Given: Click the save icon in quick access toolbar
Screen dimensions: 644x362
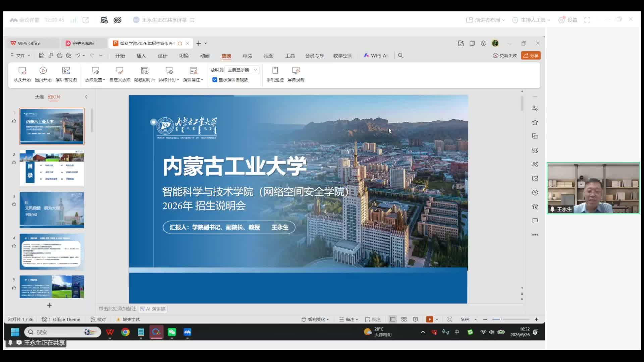Looking at the screenshot, I should [42, 56].
